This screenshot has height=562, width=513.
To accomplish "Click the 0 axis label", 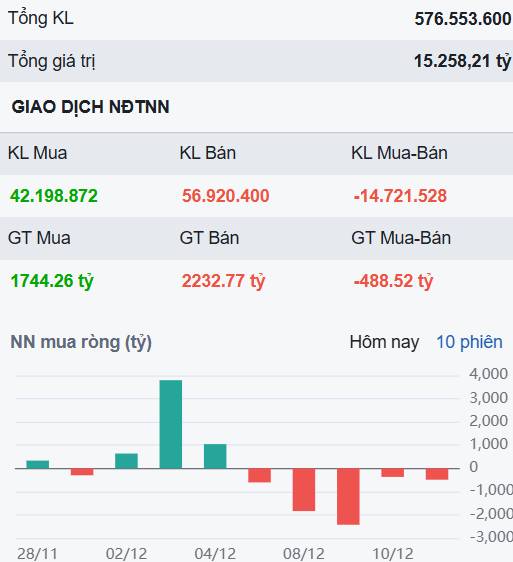I will (474, 467).
